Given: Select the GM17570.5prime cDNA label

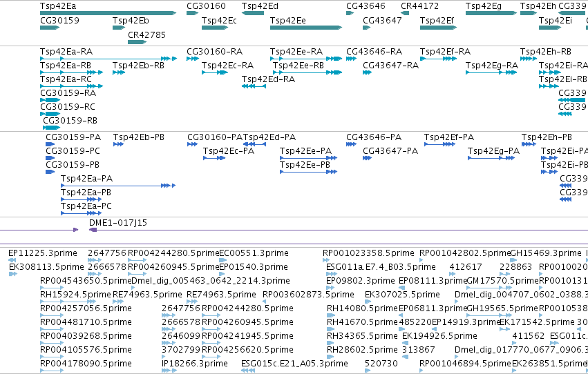Looking at the screenshot, I should point(502,281).
